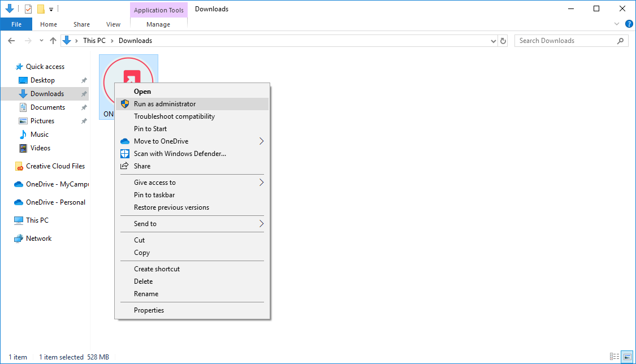Choose Share from the context menu
Viewport: 636px width, 364px height.
point(192,166)
